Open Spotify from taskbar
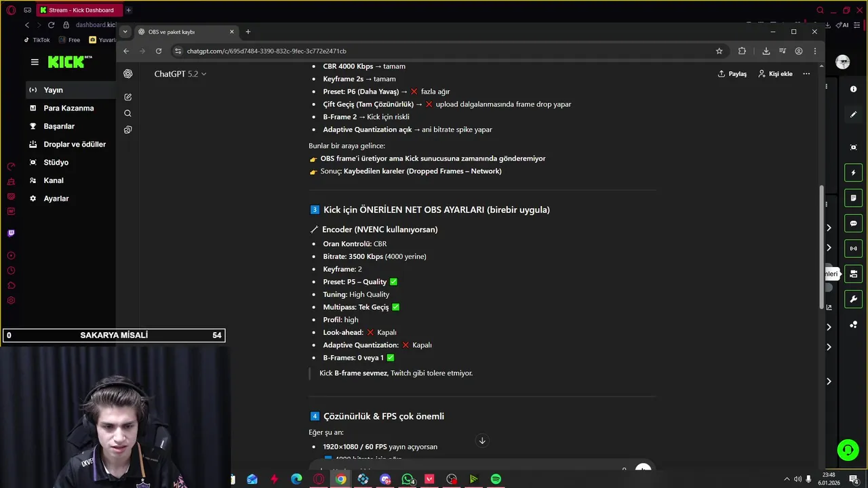Viewport: 868px width, 488px height. [496, 479]
